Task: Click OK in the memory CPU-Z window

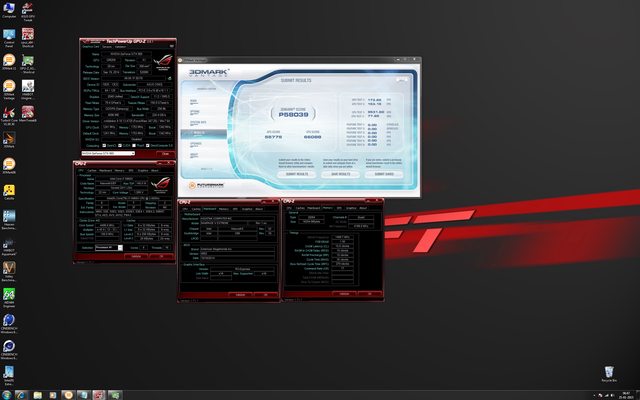Action: coord(370,294)
